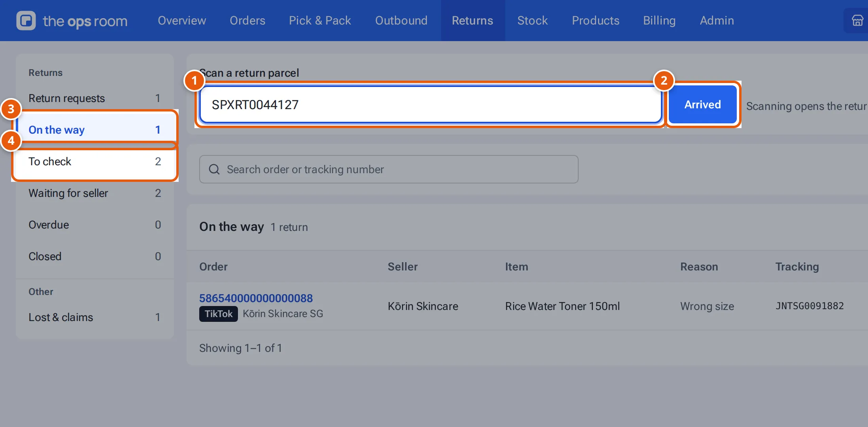Click the Showing 1–1 of 1 text
868x427 pixels.
click(240, 348)
